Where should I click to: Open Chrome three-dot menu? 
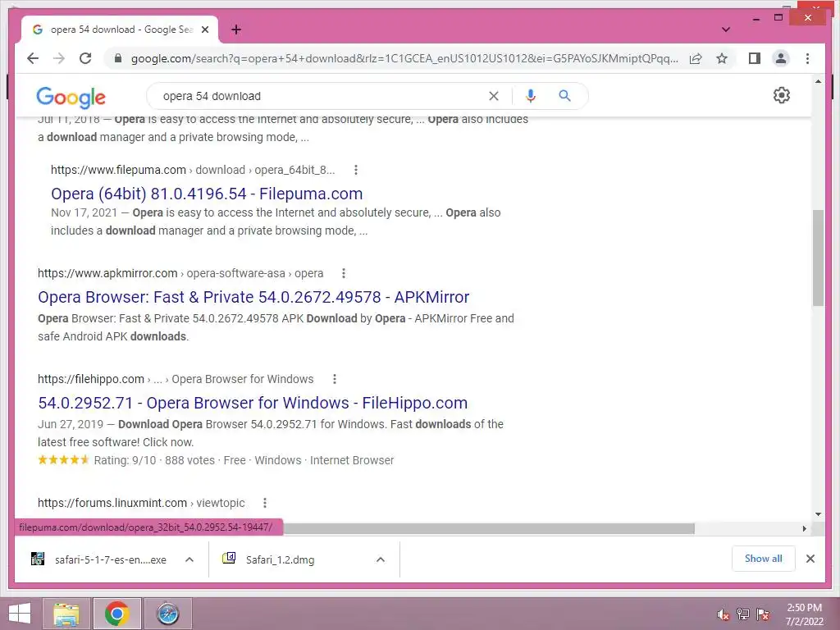(807, 58)
